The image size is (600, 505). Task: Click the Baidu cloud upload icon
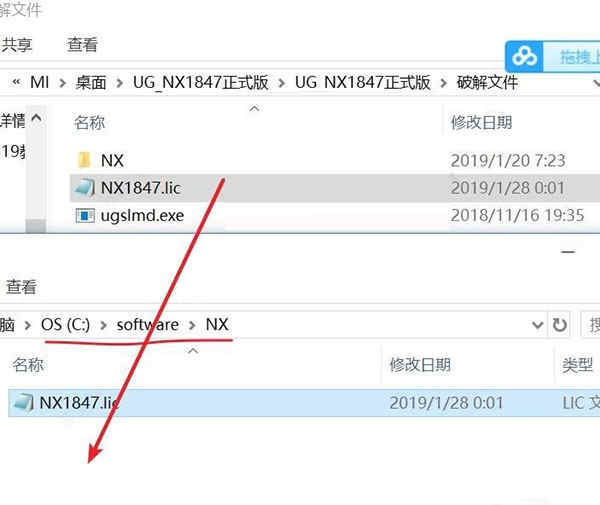(524, 57)
